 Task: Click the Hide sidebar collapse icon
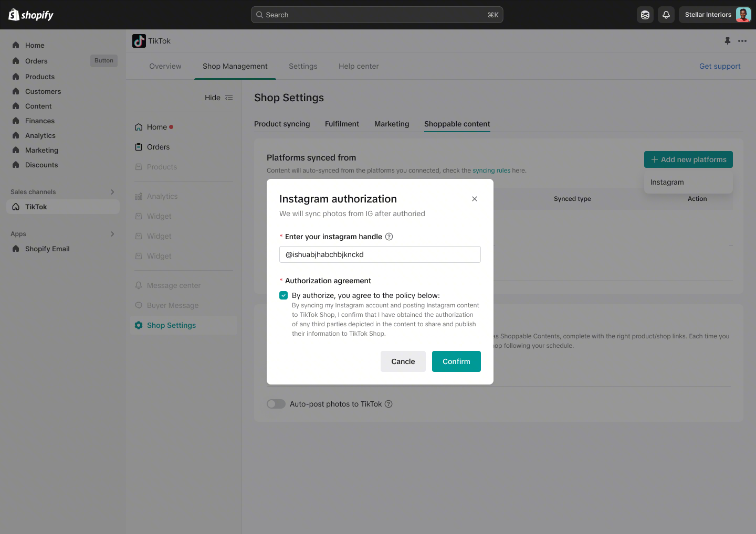229,98
